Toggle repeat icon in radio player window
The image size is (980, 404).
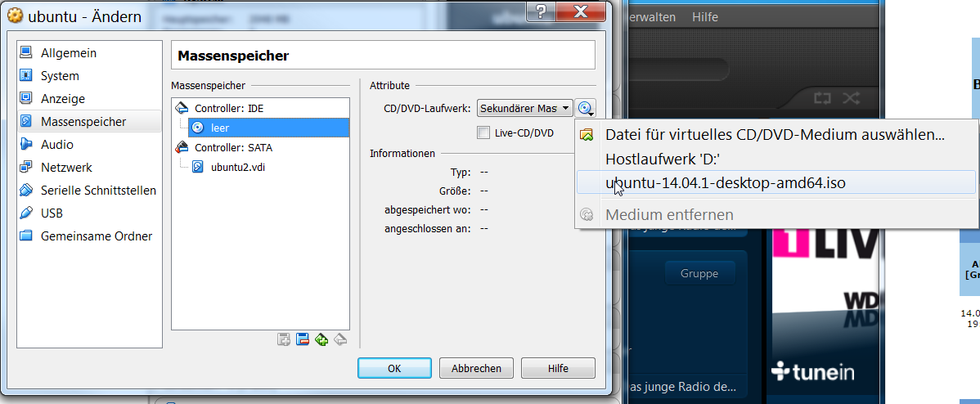pyautogui.click(x=820, y=98)
